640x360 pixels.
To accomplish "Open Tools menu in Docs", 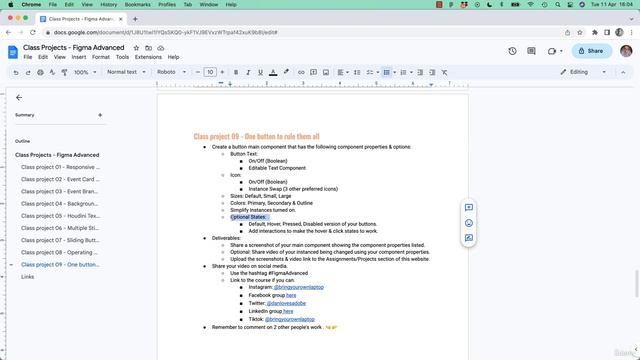I will (x=122, y=57).
